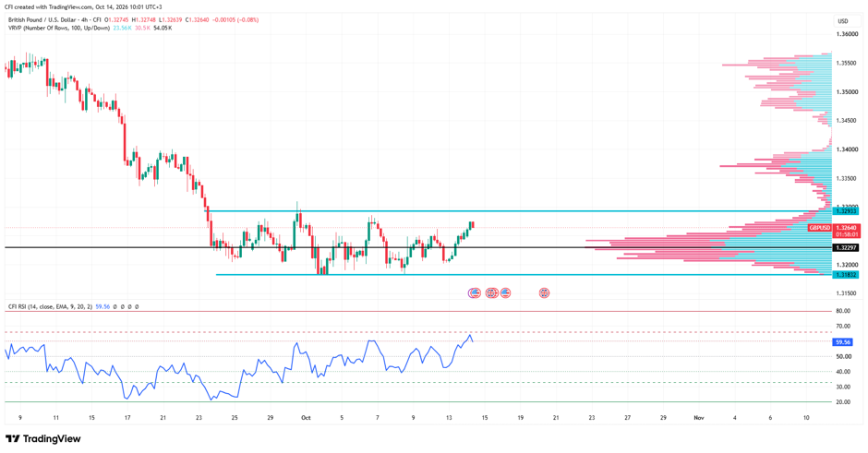Click the 40.00 RSI axis label
Screen dimensions: 868x453
[843, 372]
